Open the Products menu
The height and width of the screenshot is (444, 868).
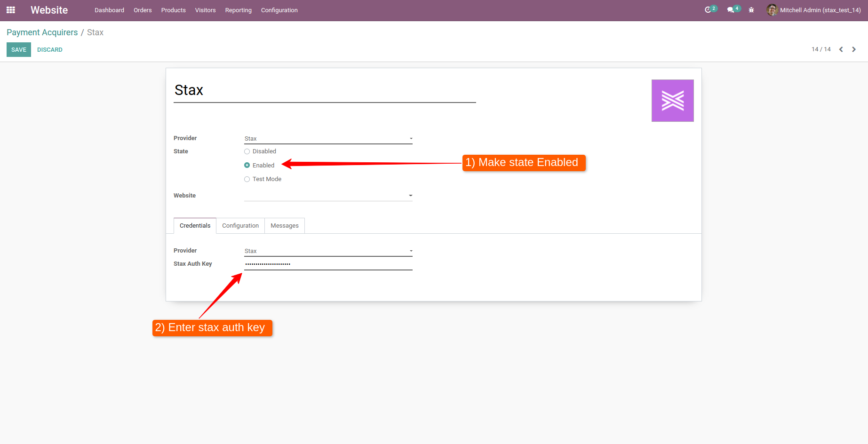[x=173, y=10]
